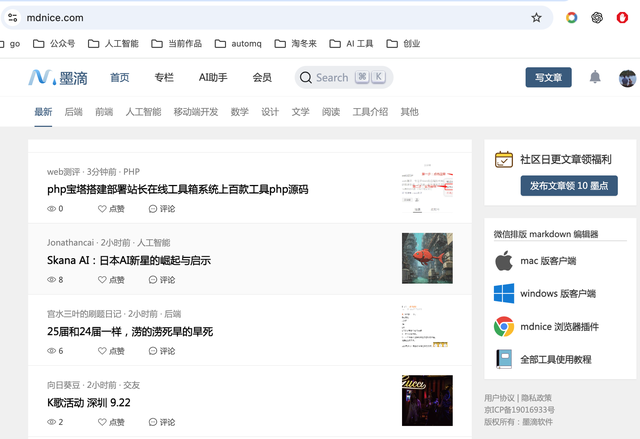Open the automq bookmark folder
This screenshot has height=439, width=640.
238,44
